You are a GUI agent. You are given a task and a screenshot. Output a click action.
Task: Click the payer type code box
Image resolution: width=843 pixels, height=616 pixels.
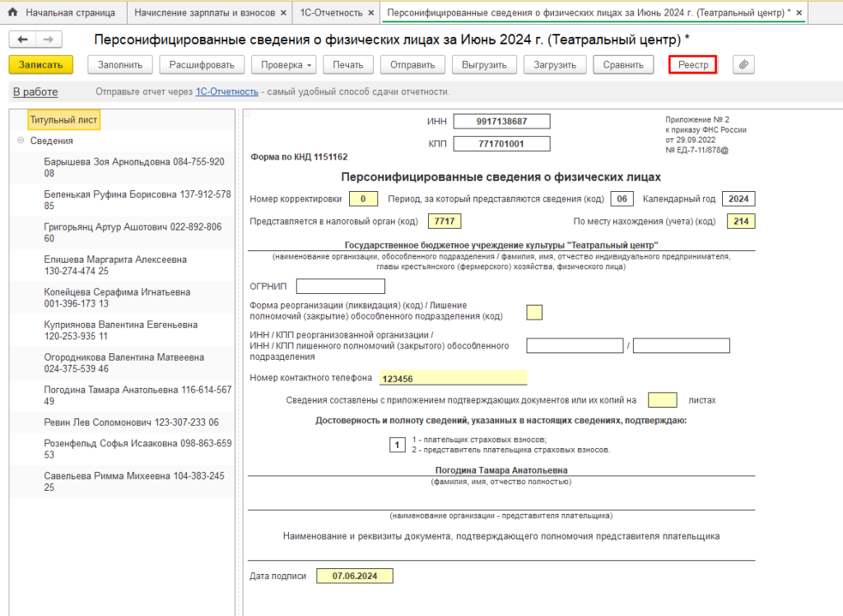(398, 446)
